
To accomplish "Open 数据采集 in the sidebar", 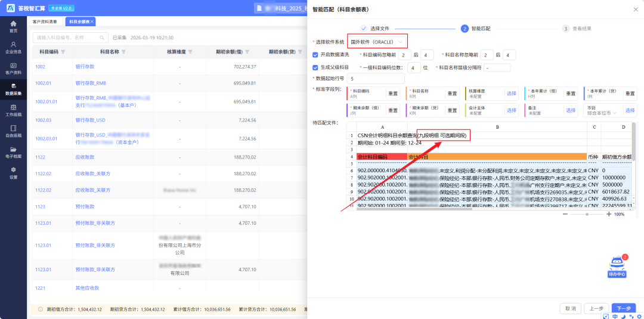I will tap(14, 89).
